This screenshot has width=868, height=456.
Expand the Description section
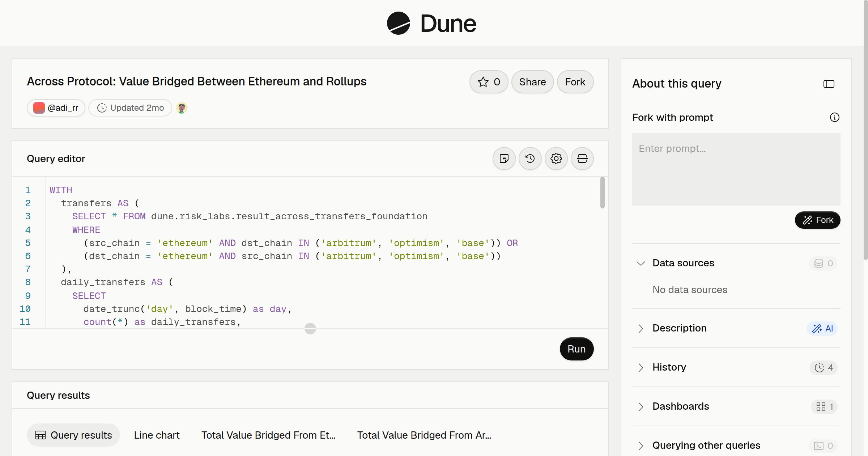point(641,328)
